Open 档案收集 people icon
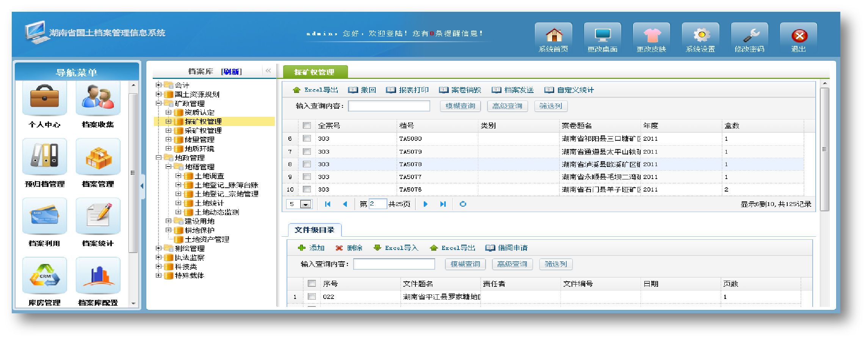Viewport: 868px width, 341px height. click(x=98, y=97)
